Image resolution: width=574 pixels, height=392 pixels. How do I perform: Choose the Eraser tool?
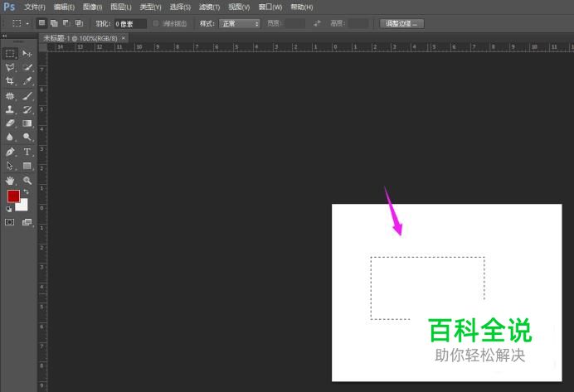click(11, 123)
